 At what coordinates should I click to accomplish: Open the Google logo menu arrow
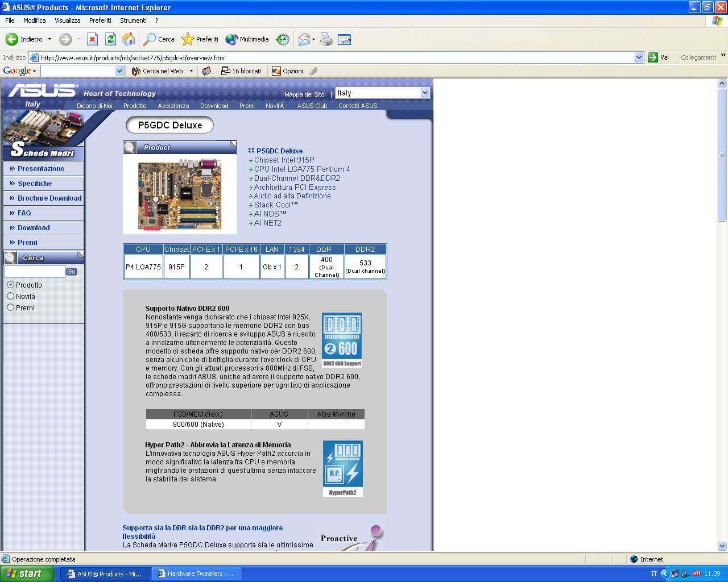[x=34, y=72]
